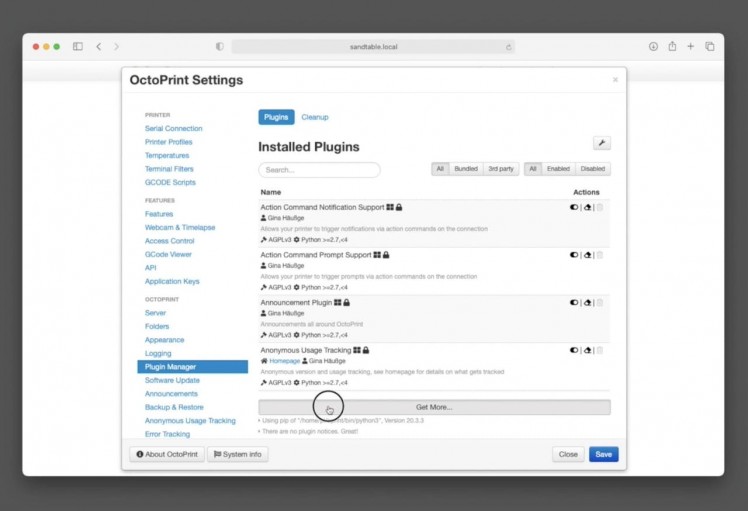Click Safari share icon
This screenshot has height=511, width=748.
[672, 46]
